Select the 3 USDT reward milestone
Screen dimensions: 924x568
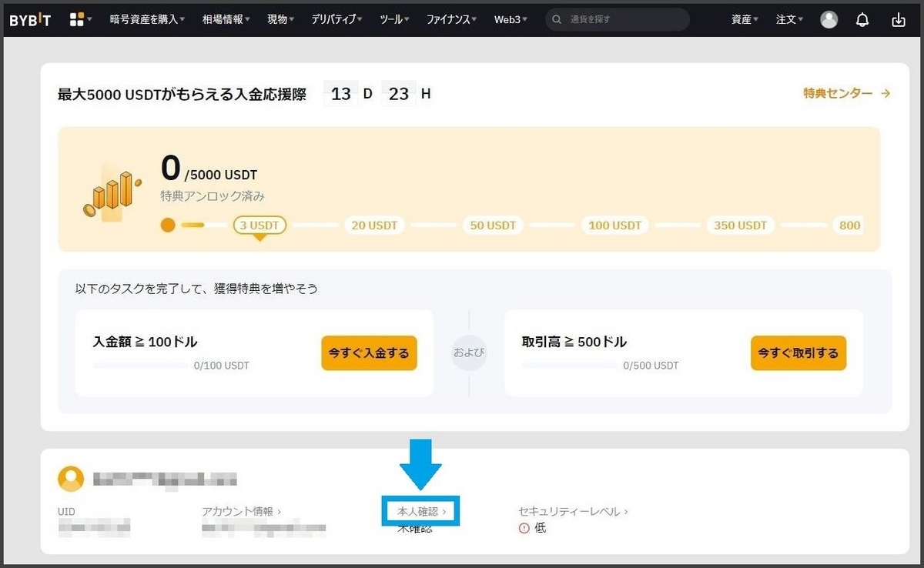pyautogui.click(x=259, y=226)
